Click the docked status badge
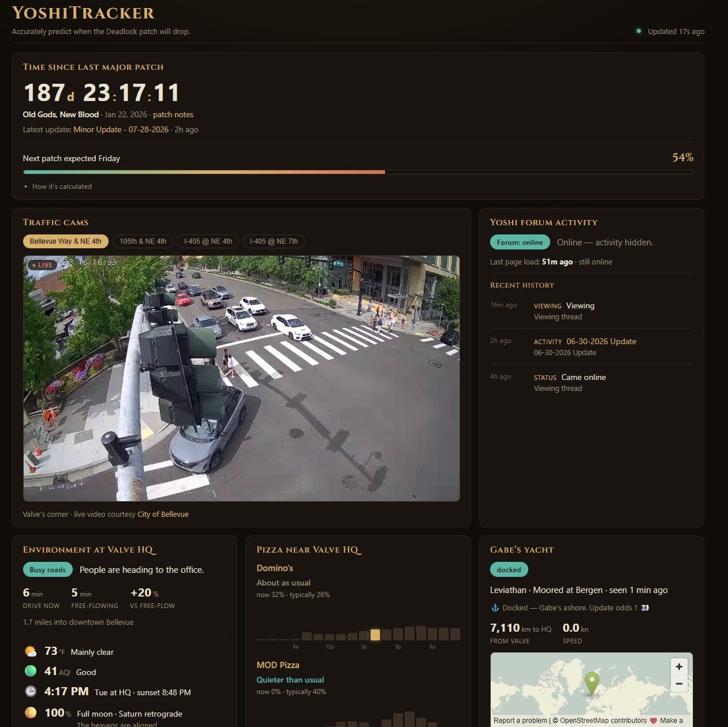Screen dimensions: 728x727 [x=509, y=570]
